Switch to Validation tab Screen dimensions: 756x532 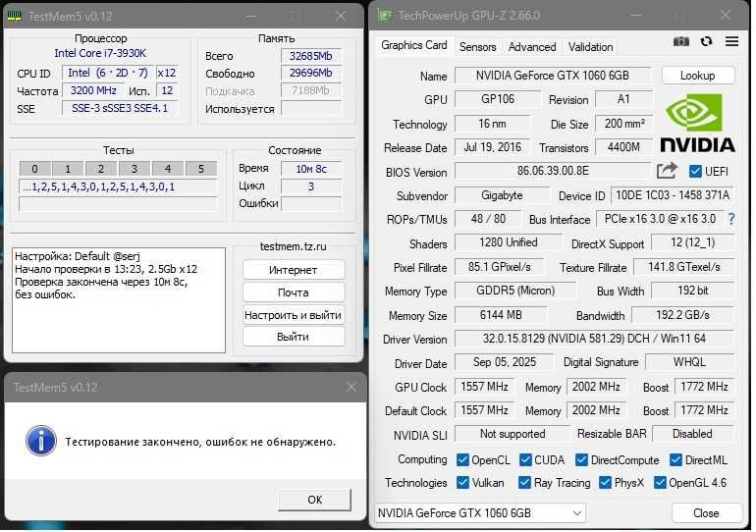(x=590, y=47)
